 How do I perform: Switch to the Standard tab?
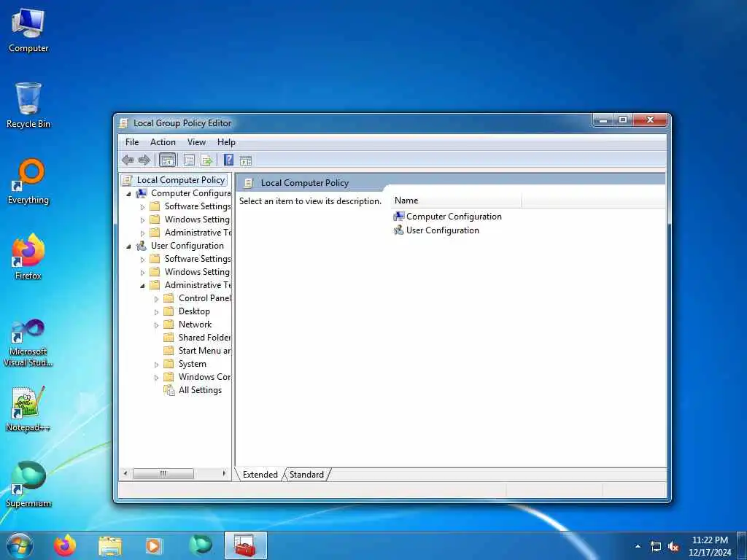pyautogui.click(x=306, y=474)
